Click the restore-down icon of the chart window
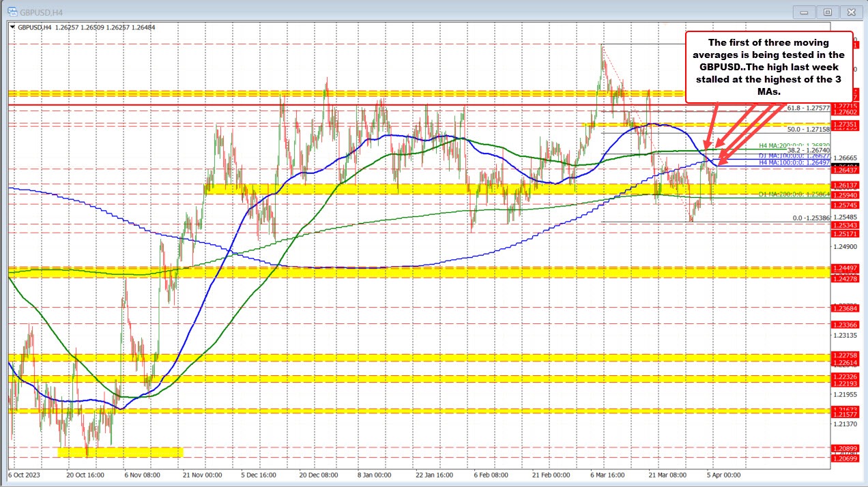This screenshot has height=487, width=868. click(x=827, y=12)
